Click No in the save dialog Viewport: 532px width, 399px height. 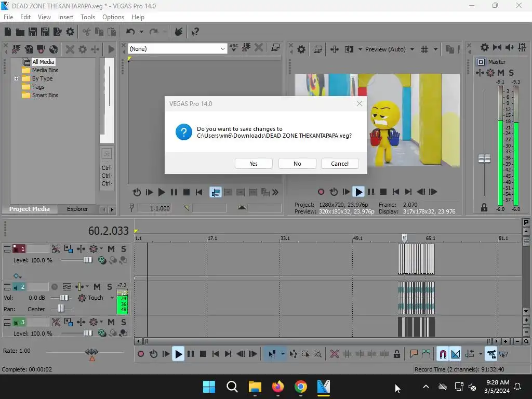pos(297,164)
